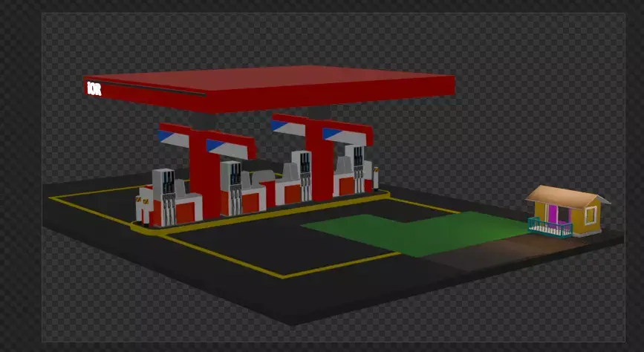The width and height of the screenshot is (644, 352).
Task: Select the red canopy roof of the gas station
Action: 269,88
